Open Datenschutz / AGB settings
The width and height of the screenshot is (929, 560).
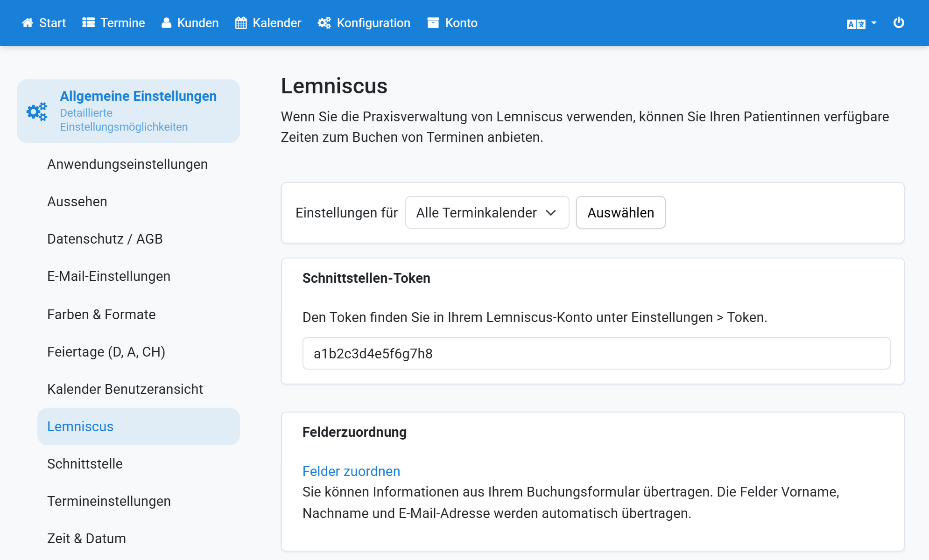pos(105,239)
